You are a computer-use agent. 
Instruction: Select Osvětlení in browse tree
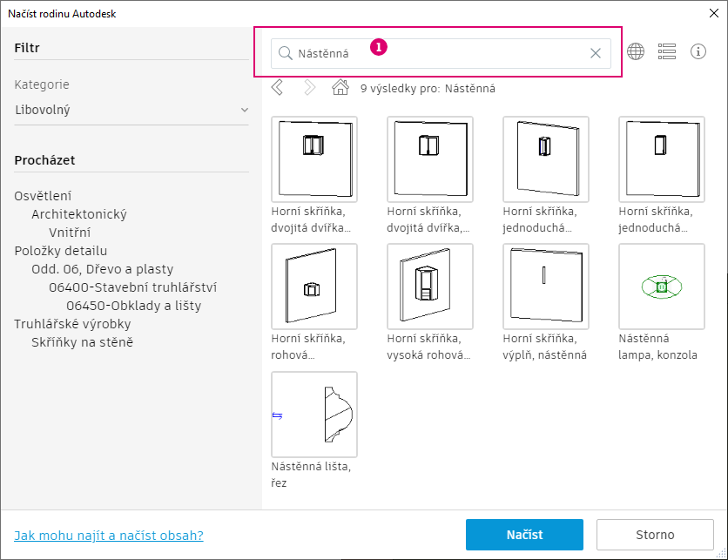point(43,196)
